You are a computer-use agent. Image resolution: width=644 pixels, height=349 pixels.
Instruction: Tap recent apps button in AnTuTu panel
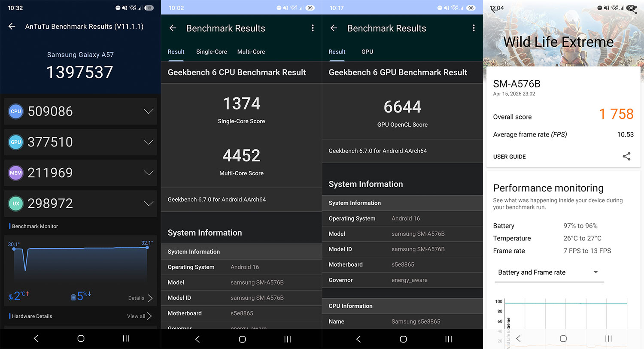(x=126, y=339)
